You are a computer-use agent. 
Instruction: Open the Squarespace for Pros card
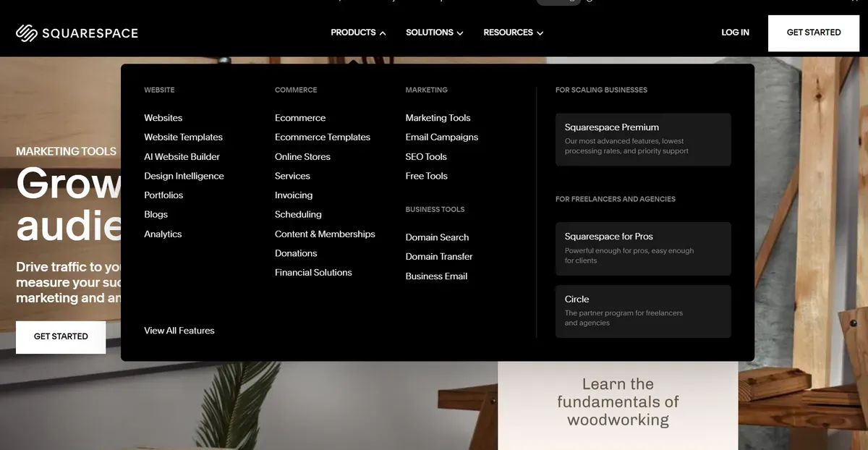(643, 249)
